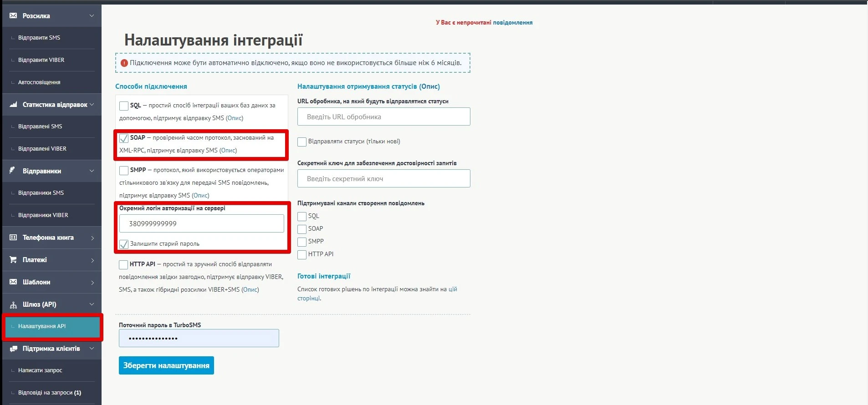Click the chart icon beside Статистика відправок
The image size is (868, 405).
(13, 105)
